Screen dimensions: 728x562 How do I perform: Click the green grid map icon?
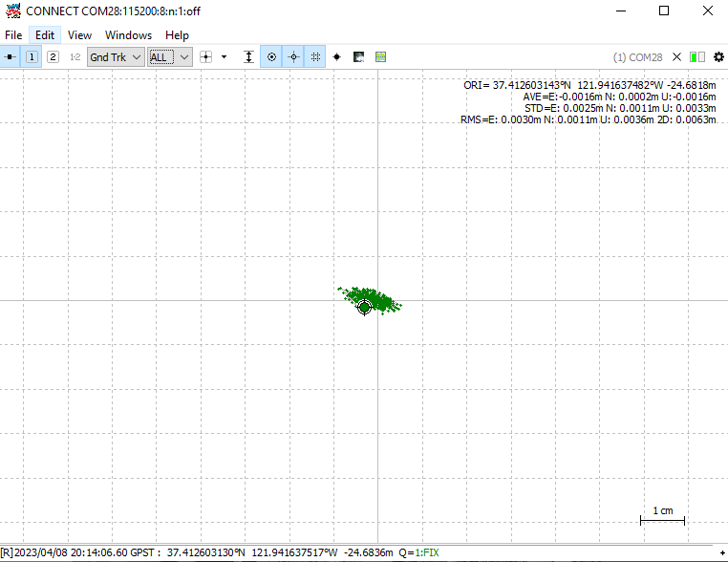pos(380,57)
